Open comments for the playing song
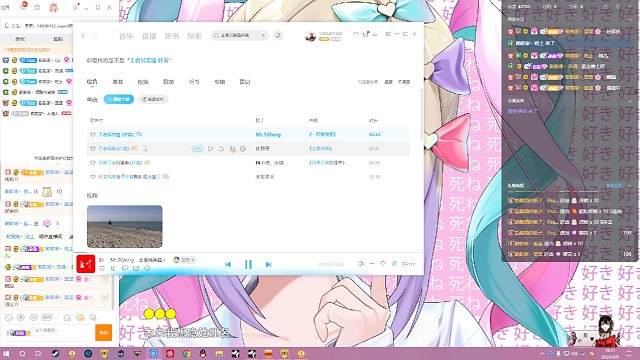The height and width of the screenshot is (360, 640). tap(125, 268)
